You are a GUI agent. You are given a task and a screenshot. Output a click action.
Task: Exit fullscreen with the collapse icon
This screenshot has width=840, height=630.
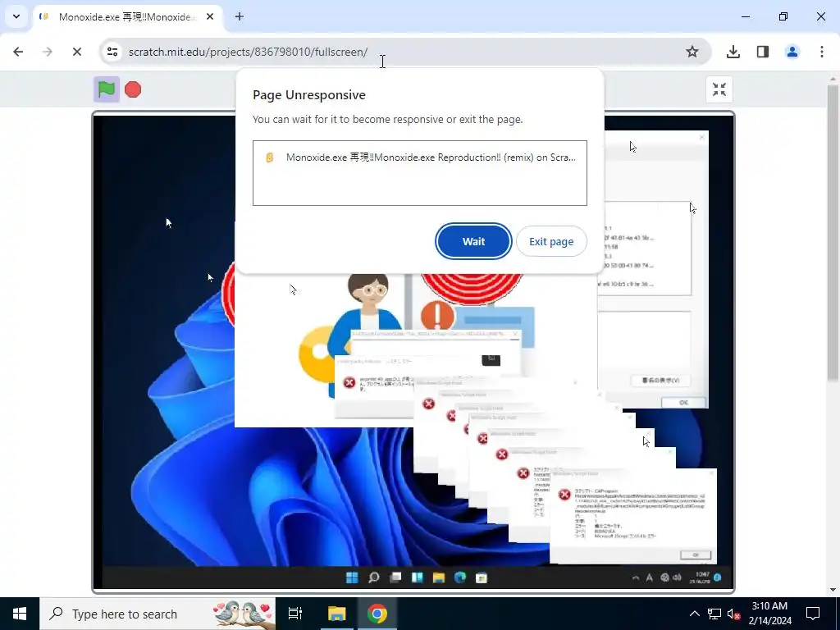(x=719, y=89)
